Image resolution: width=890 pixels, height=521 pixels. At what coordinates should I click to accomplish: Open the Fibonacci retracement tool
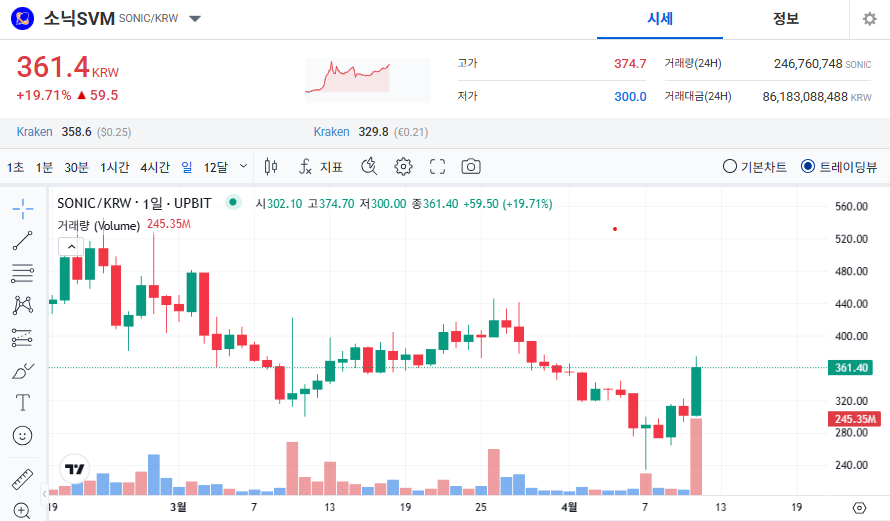tap(23, 273)
